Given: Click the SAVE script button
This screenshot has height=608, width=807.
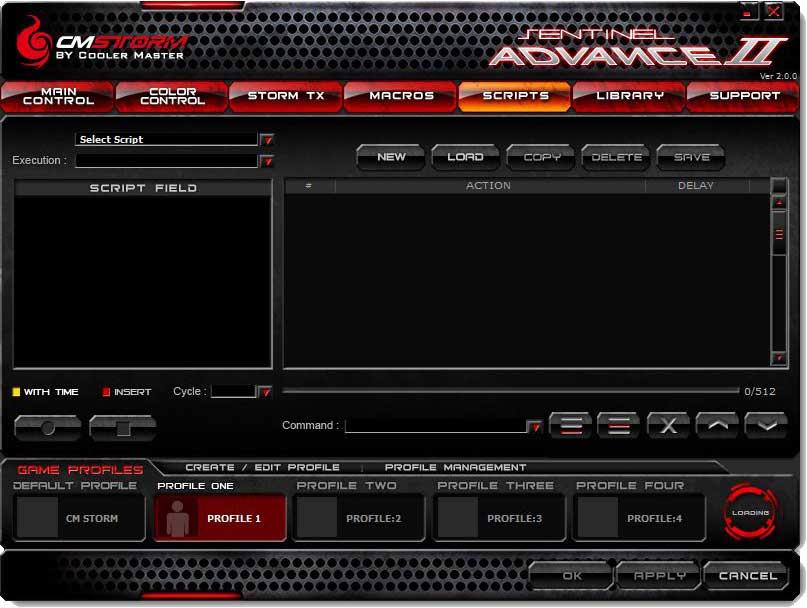Looking at the screenshot, I should click(x=691, y=157).
